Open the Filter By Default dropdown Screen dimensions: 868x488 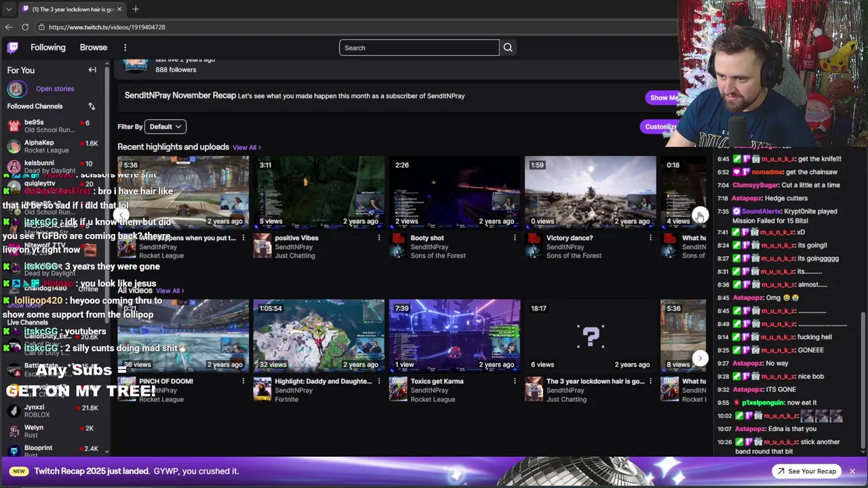pyautogui.click(x=165, y=127)
